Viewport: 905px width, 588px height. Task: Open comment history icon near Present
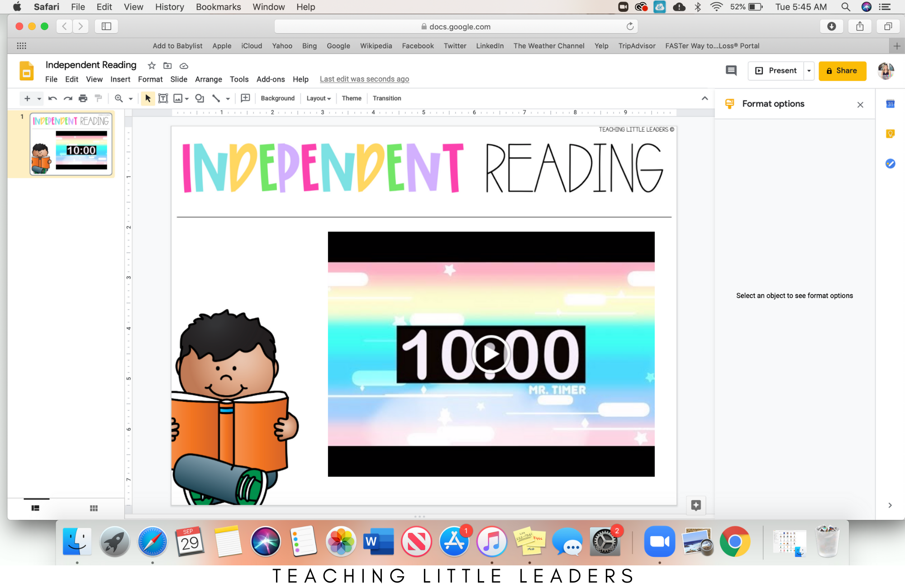pyautogui.click(x=731, y=71)
